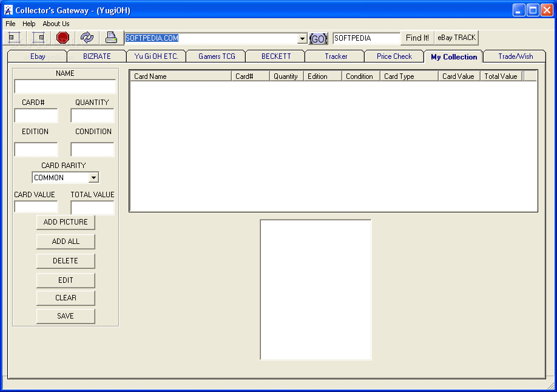Open the address bar dropdown arrow

click(302, 38)
